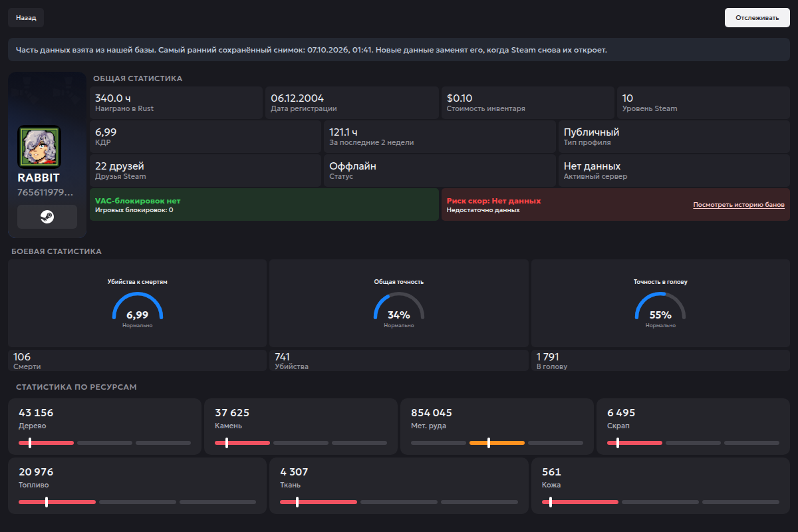Screen dimensions: 798x532
Task: Click the Топливо amount 20 976
Action: point(36,472)
